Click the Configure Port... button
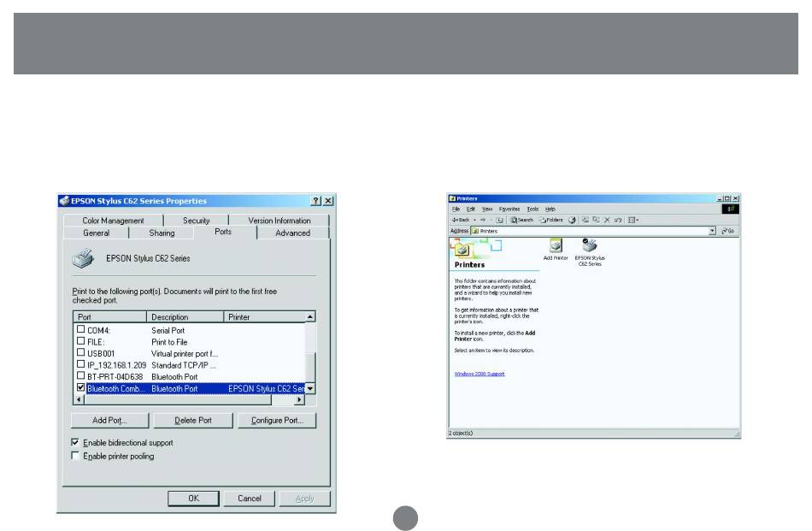This screenshot has height=531, width=812. click(277, 420)
